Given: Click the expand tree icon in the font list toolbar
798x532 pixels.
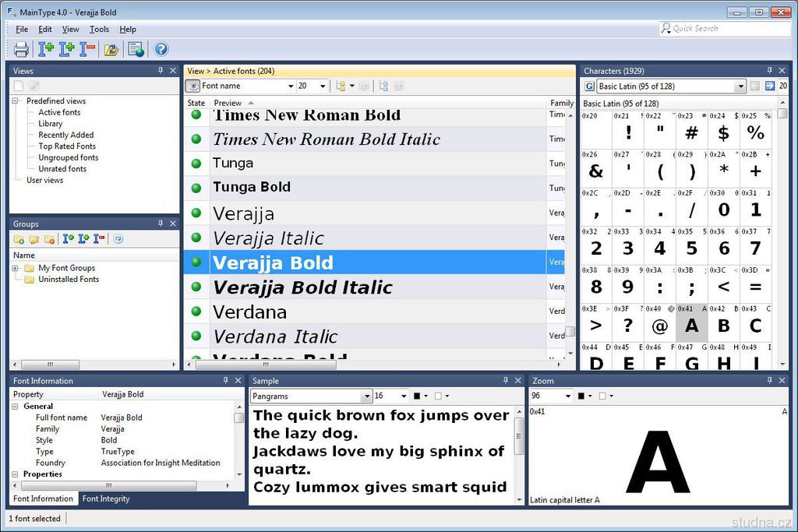Looking at the screenshot, I should tap(383, 86).
